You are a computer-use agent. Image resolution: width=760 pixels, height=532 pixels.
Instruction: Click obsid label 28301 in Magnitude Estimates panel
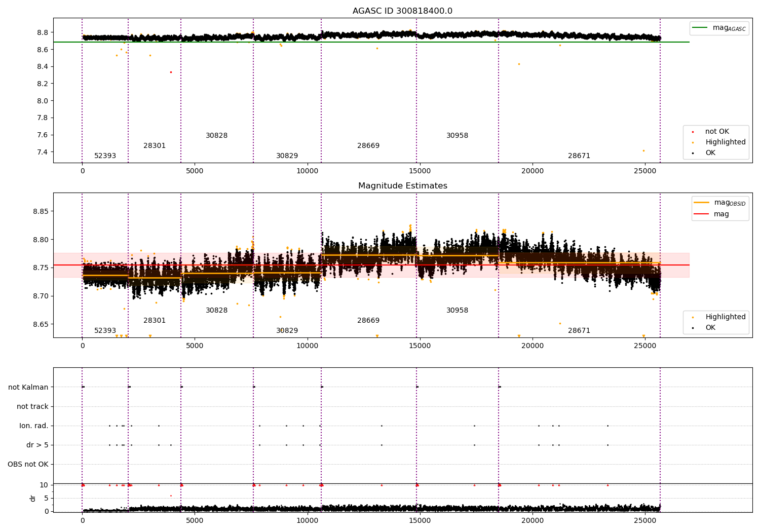[x=155, y=321]
